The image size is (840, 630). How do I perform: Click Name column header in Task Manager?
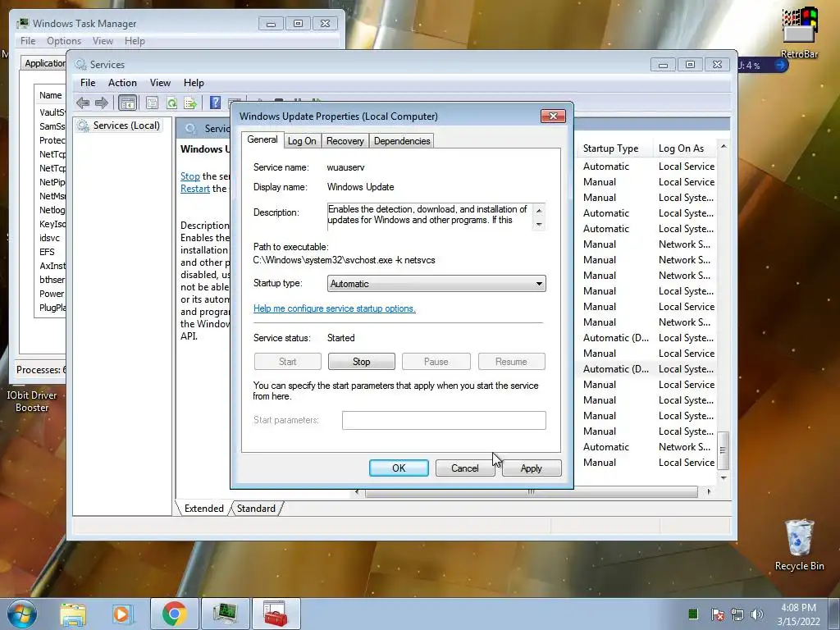(50, 95)
